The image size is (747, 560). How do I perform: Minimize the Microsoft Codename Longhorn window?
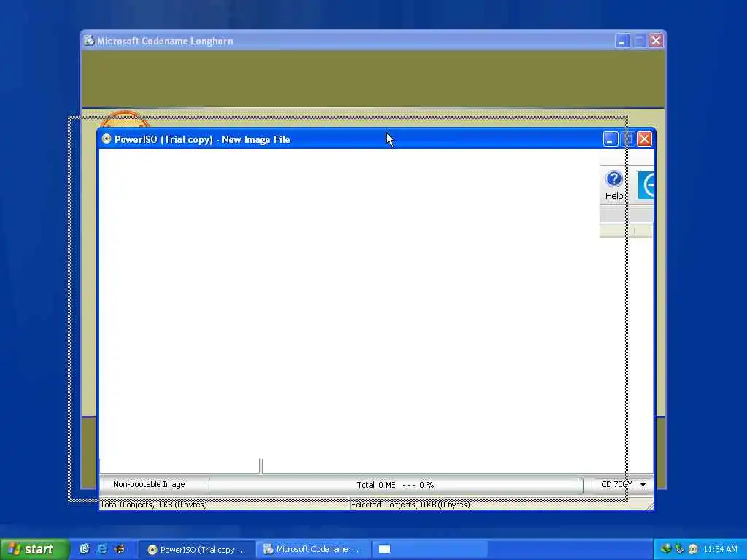622,41
